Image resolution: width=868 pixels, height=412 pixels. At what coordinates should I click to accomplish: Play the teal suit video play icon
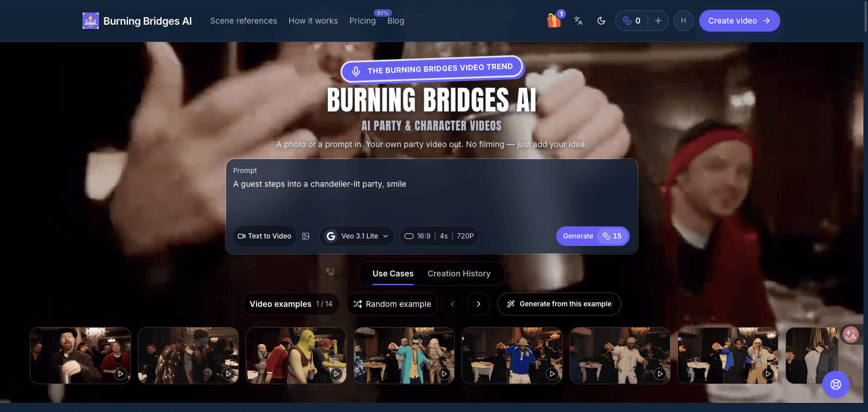coord(444,374)
